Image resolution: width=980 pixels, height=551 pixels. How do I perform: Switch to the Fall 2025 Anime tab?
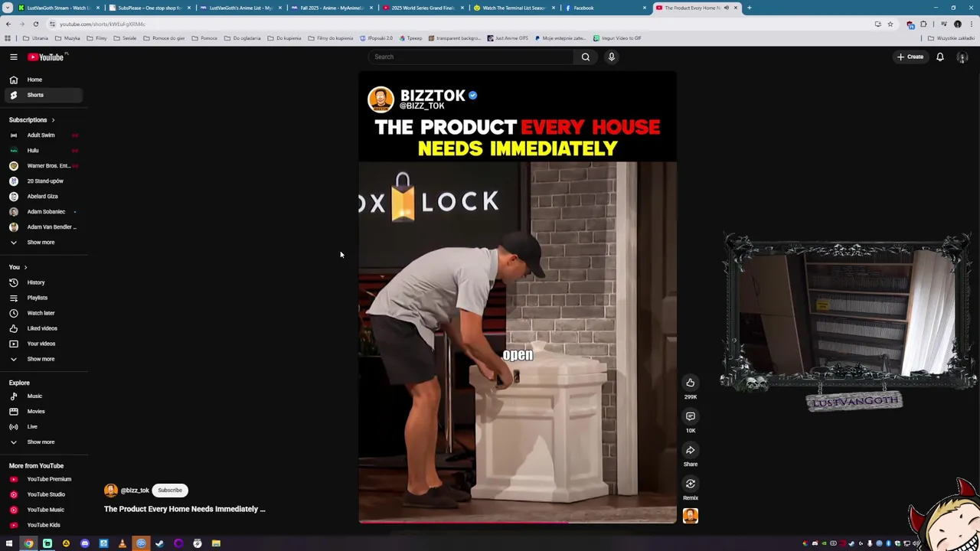pos(332,8)
